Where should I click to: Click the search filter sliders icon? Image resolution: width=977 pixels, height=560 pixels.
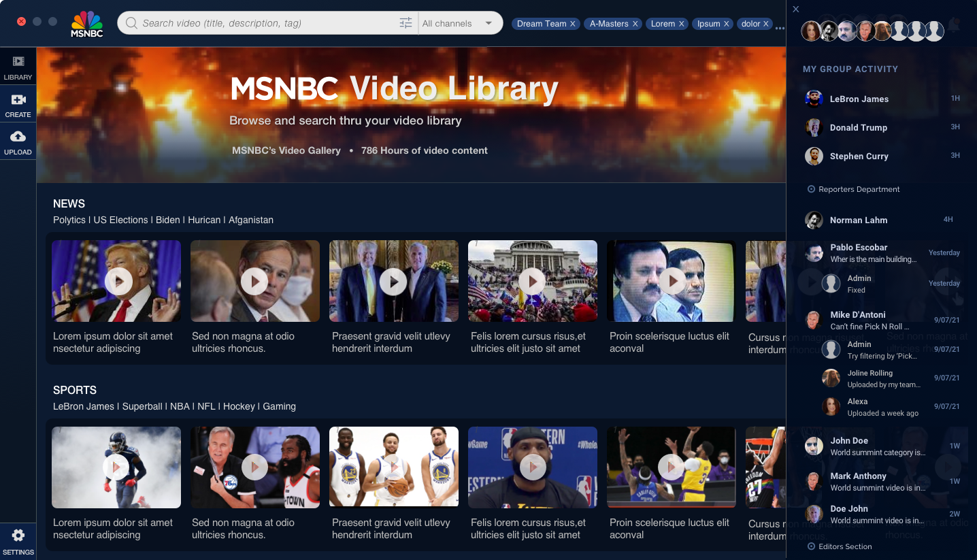coord(405,23)
